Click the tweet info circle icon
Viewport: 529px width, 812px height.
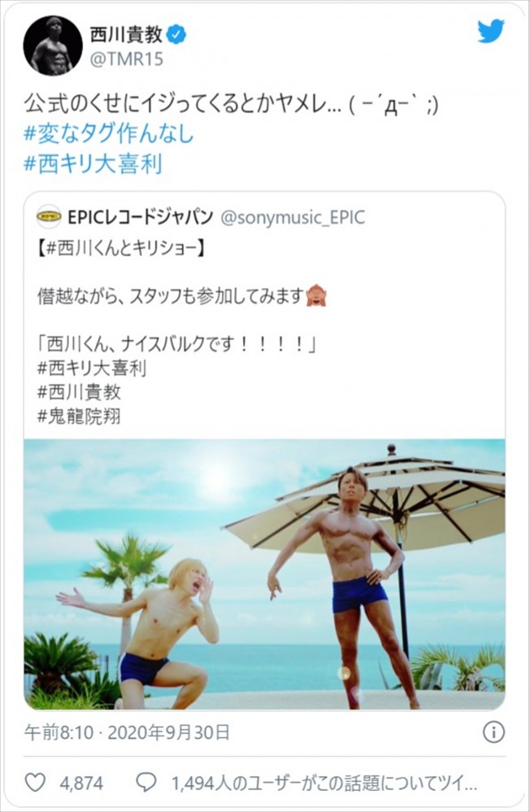(x=493, y=732)
